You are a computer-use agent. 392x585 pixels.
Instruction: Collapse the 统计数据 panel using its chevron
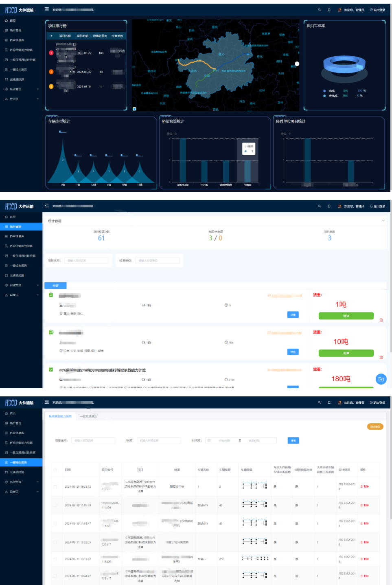tap(383, 221)
